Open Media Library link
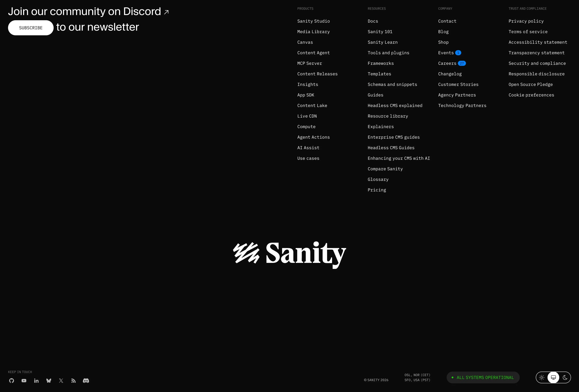Image resolution: width=579 pixels, height=392 pixels. coord(313,32)
